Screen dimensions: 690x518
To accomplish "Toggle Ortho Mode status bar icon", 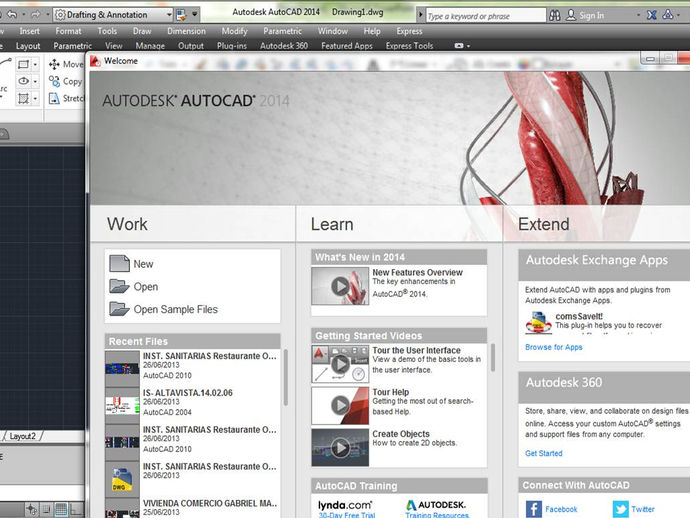I will pos(76,510).
